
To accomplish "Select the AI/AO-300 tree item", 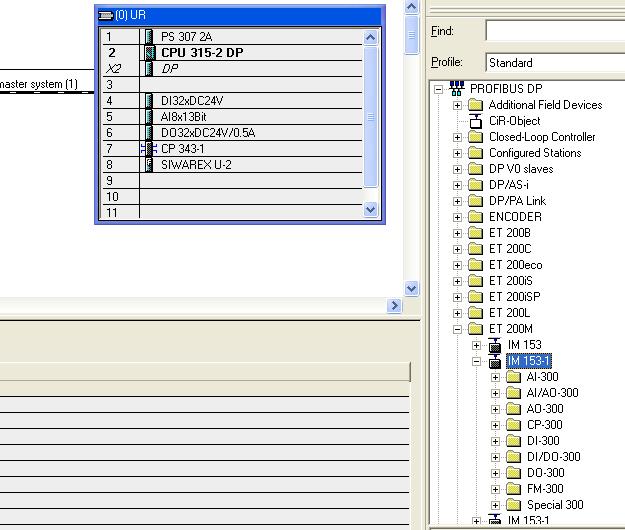I will [552, 393].
